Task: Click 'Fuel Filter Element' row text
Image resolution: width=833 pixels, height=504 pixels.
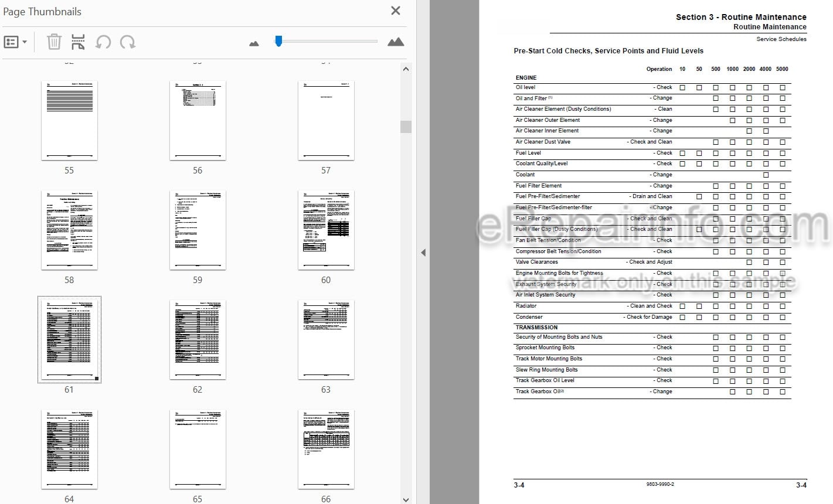Action: tap(539, 186)
